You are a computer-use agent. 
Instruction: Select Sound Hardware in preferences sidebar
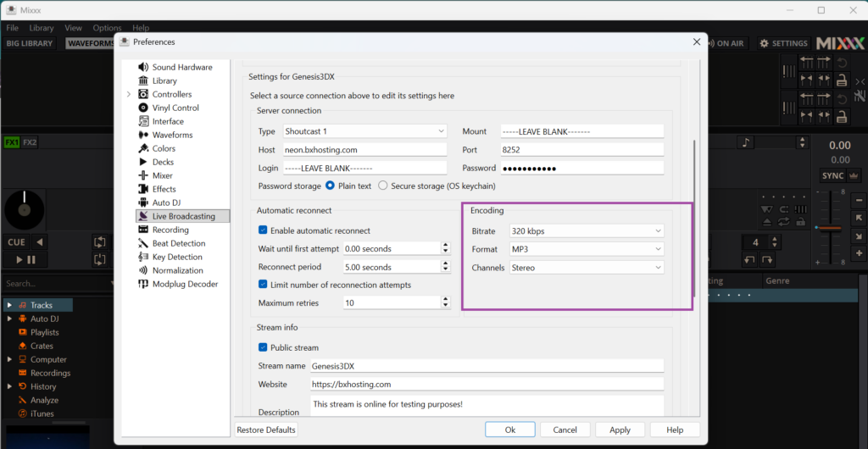(181, 67)
